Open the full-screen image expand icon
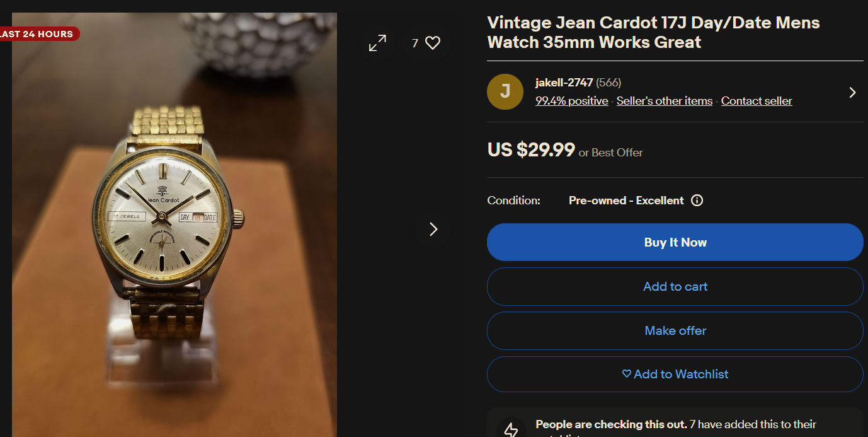Viewport: 868px width, 437px height. pos(377,43)
